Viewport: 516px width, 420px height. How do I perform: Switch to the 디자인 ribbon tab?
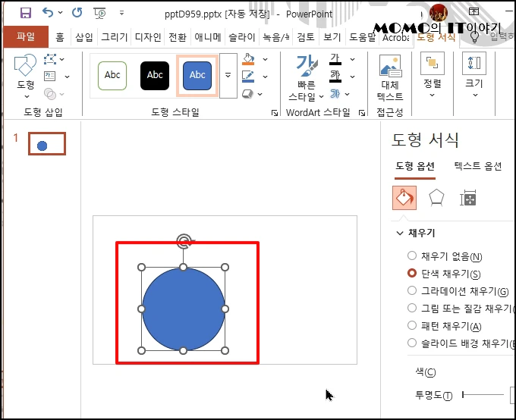pos(148,37)
